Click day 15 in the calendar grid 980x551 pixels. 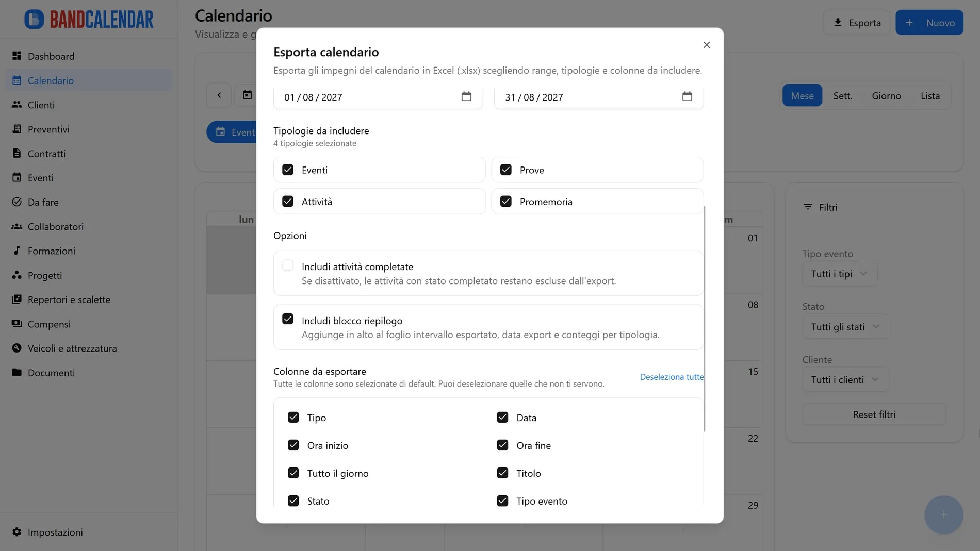753,372
